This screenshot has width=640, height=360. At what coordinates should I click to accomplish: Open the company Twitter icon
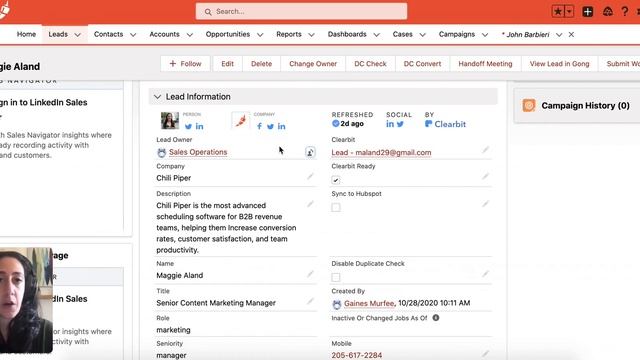click(270, 126)
